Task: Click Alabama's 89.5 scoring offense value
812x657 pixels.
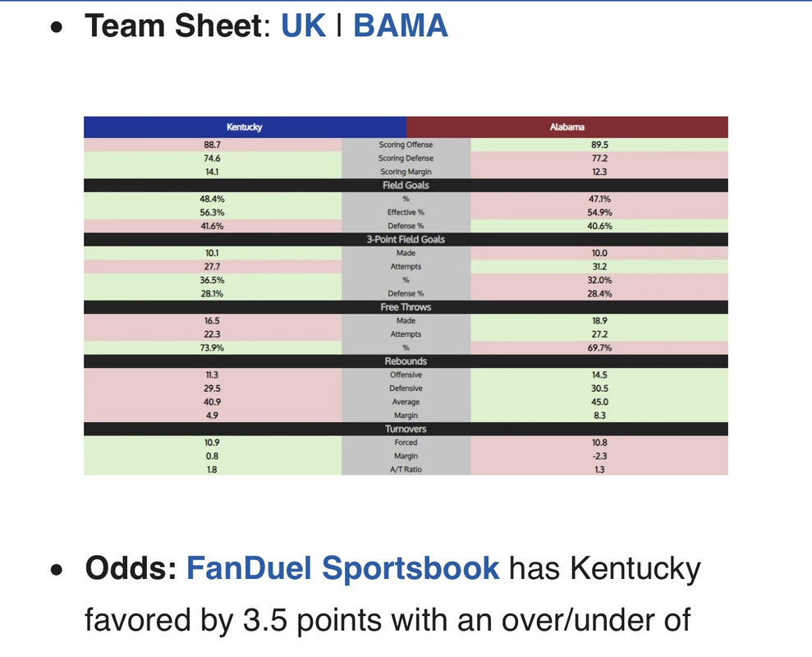Action: tap(599, 145)
